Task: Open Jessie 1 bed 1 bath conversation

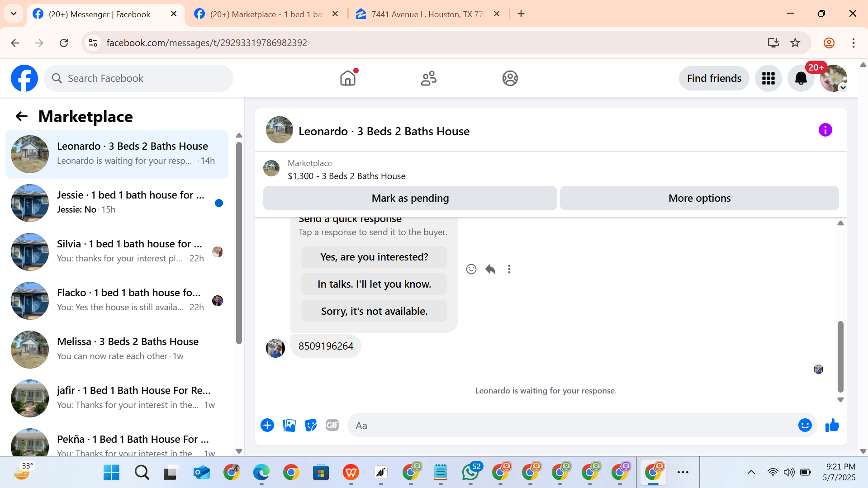Action: (x=117, y=203)
